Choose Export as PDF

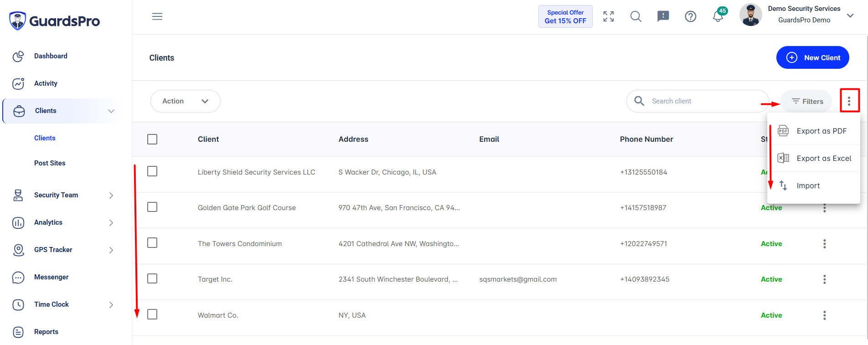[814, 131]
